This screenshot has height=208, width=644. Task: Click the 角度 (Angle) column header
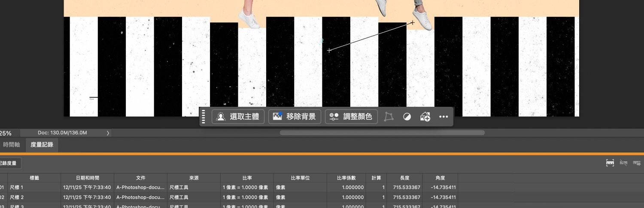coord(440,178)
